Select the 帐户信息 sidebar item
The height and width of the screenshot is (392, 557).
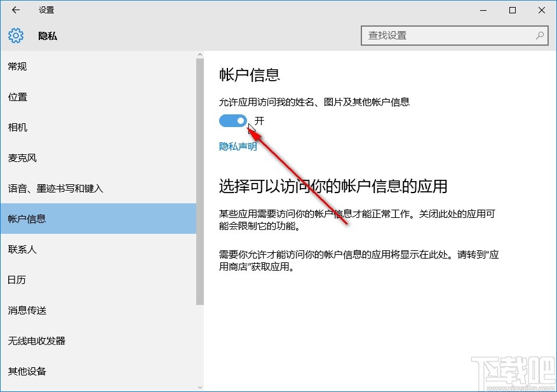[28, 219]
